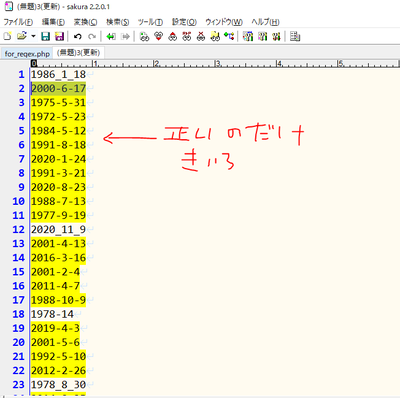Screen dimensions: 400x398
Task: Open the outline analysis icon
Action: 229,36
